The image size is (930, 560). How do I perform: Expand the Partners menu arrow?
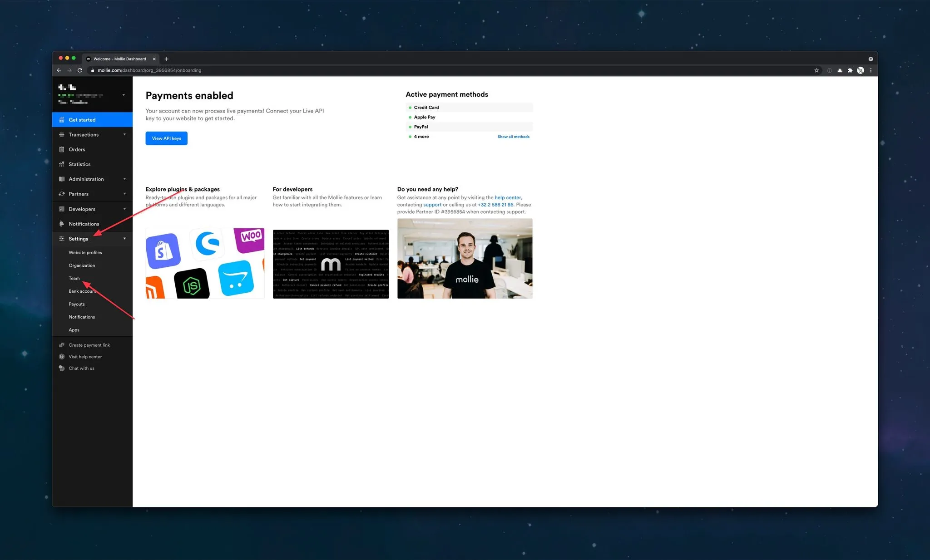coord(124,194)
